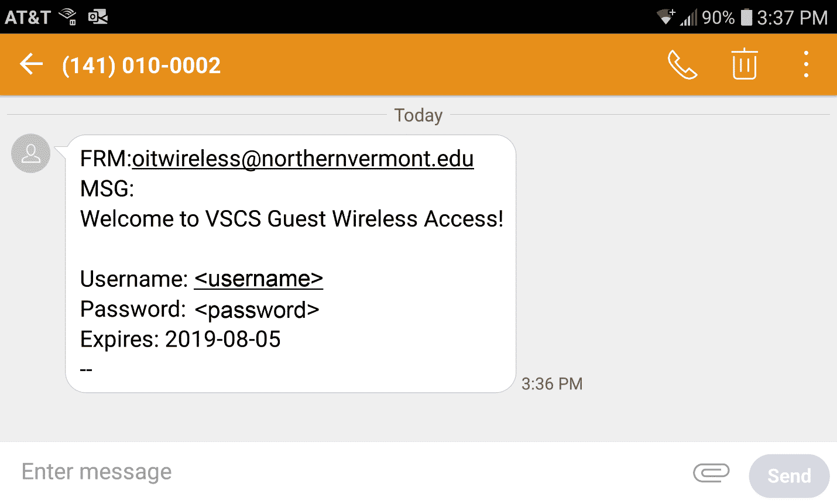Image resolution: width=837 pixels, height=504 pixels.
Task: Tap the battery icon in the status bar
Action: tap(746, 17)
